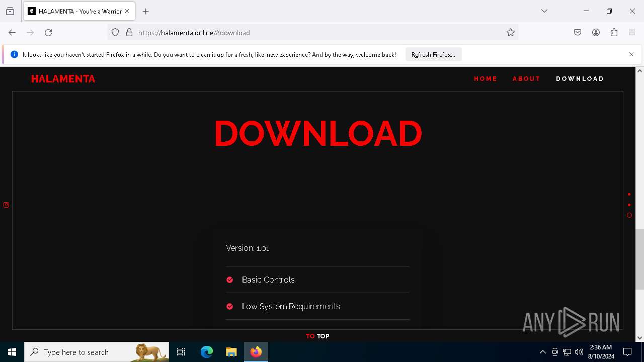Click the forward navigation arrow
Screen dimensions: 644x362
tap(30, 33)
